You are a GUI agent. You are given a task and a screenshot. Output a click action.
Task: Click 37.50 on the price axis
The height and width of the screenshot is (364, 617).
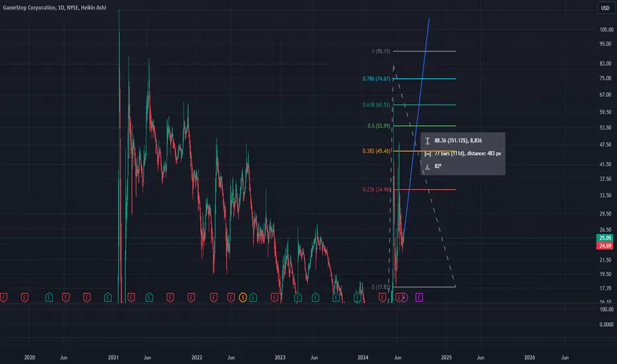coord(605,179)
